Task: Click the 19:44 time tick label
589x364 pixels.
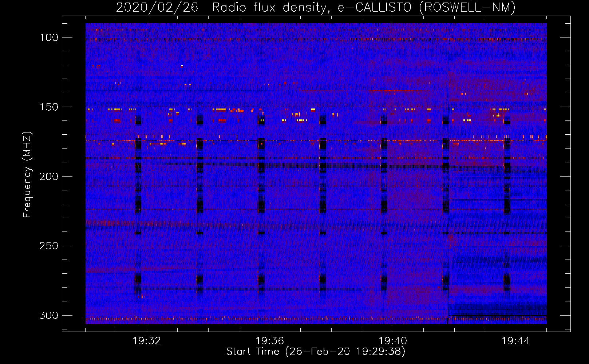Action: [516, 341]
